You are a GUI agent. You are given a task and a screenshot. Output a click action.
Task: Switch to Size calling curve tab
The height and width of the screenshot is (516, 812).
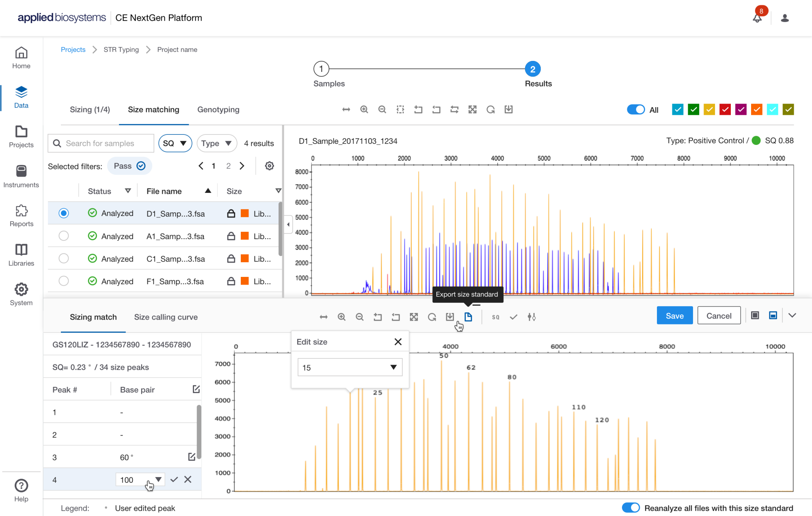point(166,317)
